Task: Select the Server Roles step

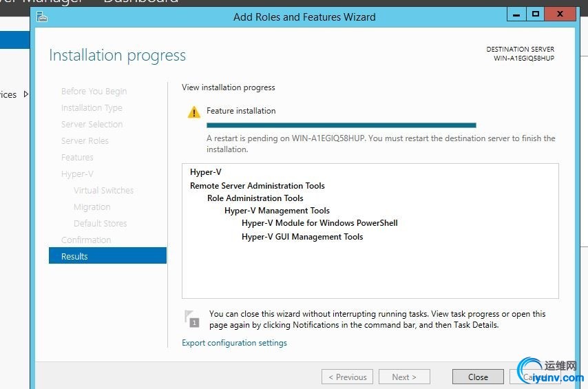Action: coord(85,140)
